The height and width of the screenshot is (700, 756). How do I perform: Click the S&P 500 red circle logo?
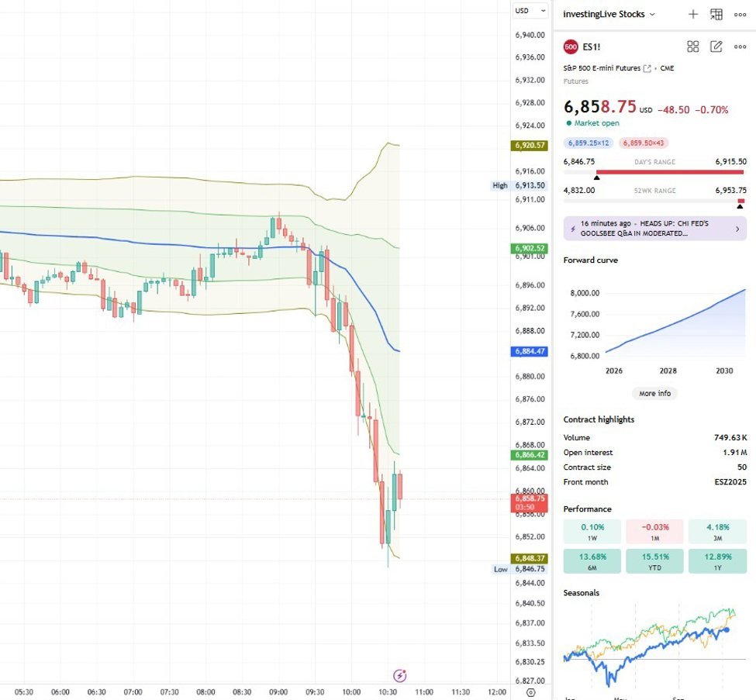[x=569, y=47]
